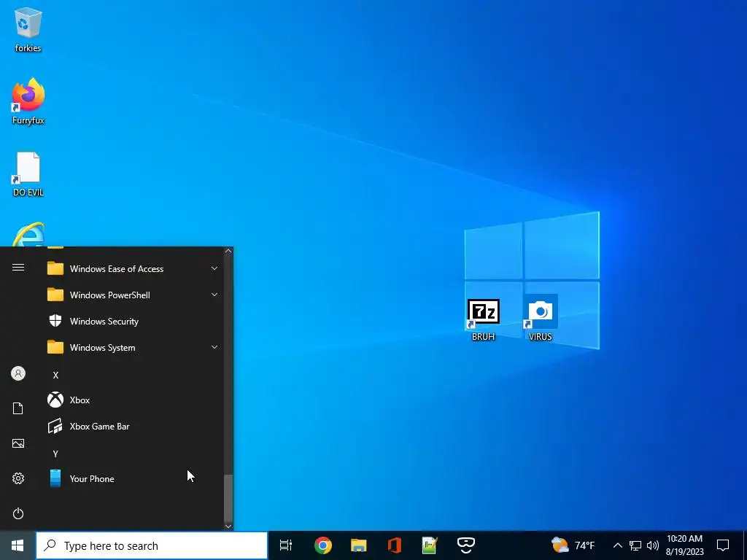The height and width of the screenshot is (560, 747).
Task: Open the Mixed Reality headset taskbar icon
Action: (466, 545)
